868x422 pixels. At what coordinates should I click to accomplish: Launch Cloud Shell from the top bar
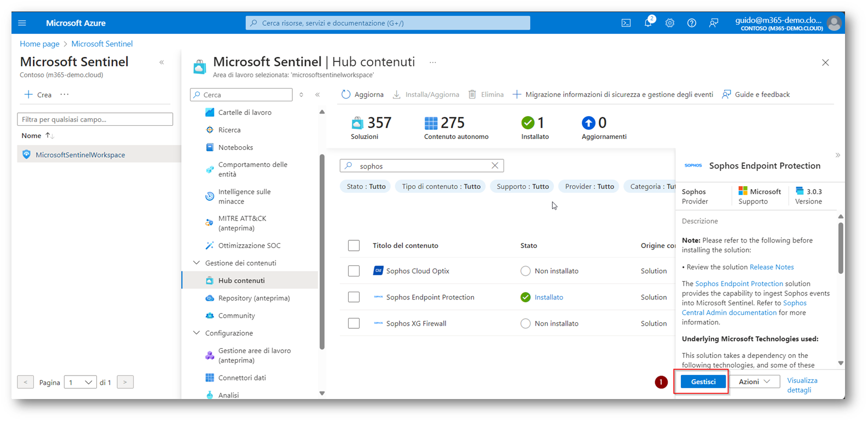[626, 23]
